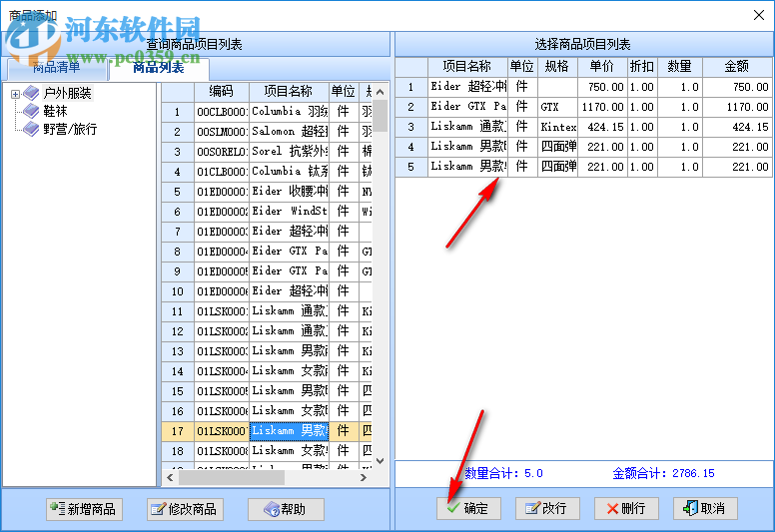Image resolution: width=775 pixels, height=532 pixels.
Task: Select selected item 2 Eider GTX Pa
Action: (583, 107)
